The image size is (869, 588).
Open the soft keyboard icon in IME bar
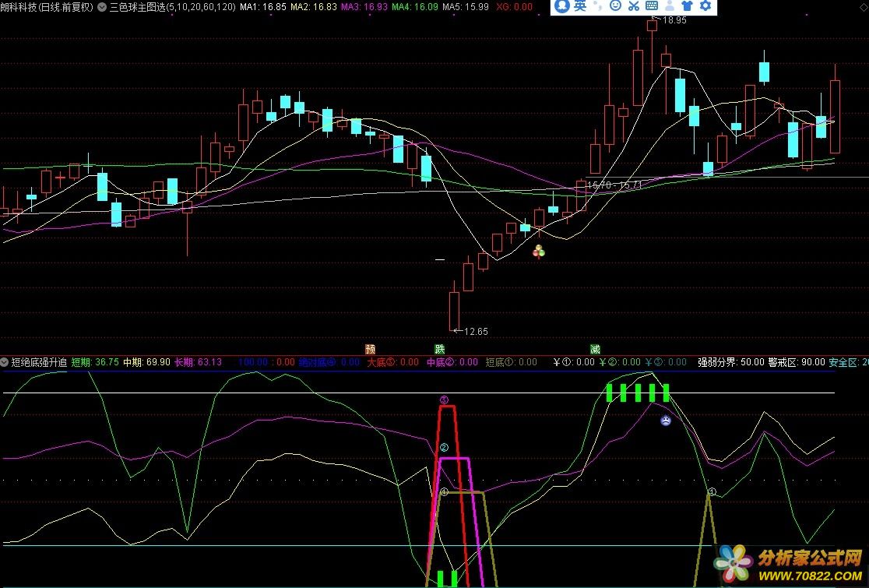pos(652,6)
